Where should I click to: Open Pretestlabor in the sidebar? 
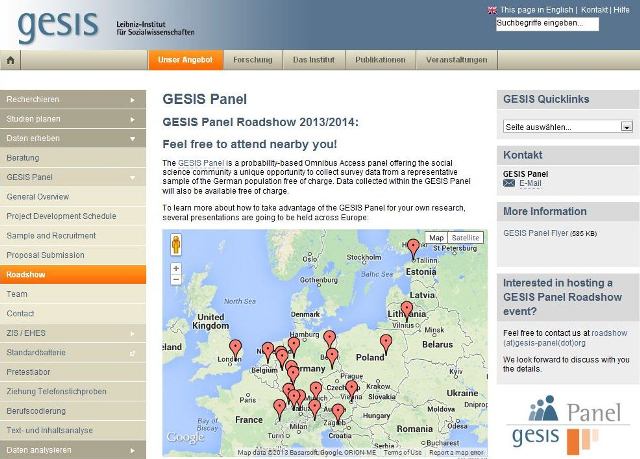(73, 372)
